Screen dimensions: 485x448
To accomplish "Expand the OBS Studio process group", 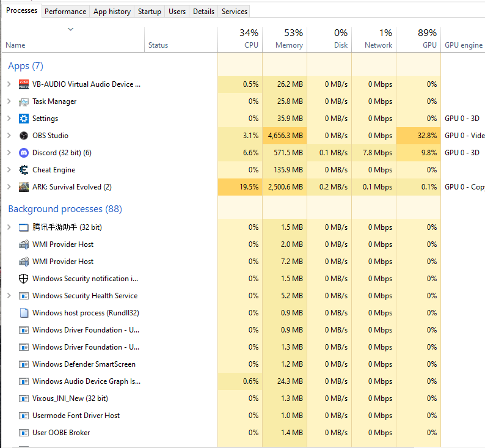I will tap(9, 136).
